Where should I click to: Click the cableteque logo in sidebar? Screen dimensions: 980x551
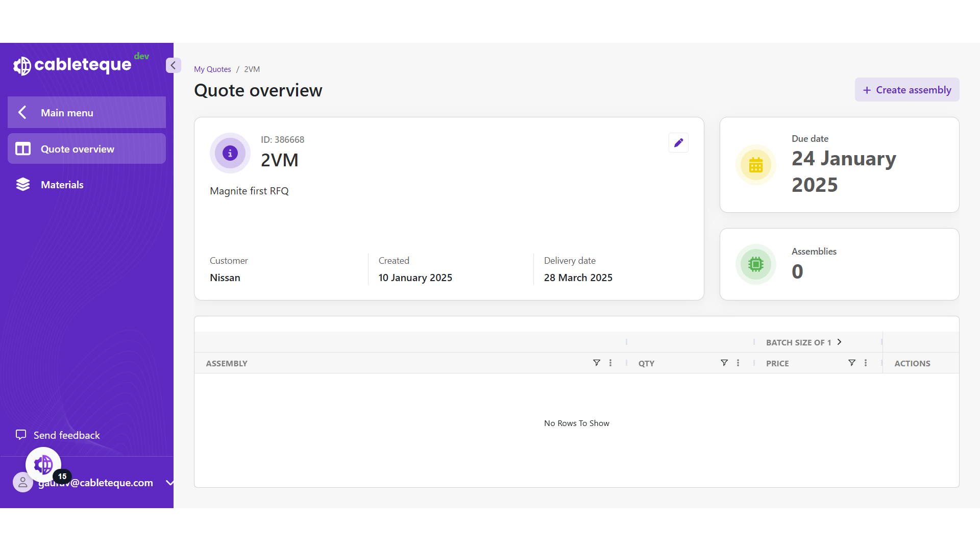coord(72,65)
